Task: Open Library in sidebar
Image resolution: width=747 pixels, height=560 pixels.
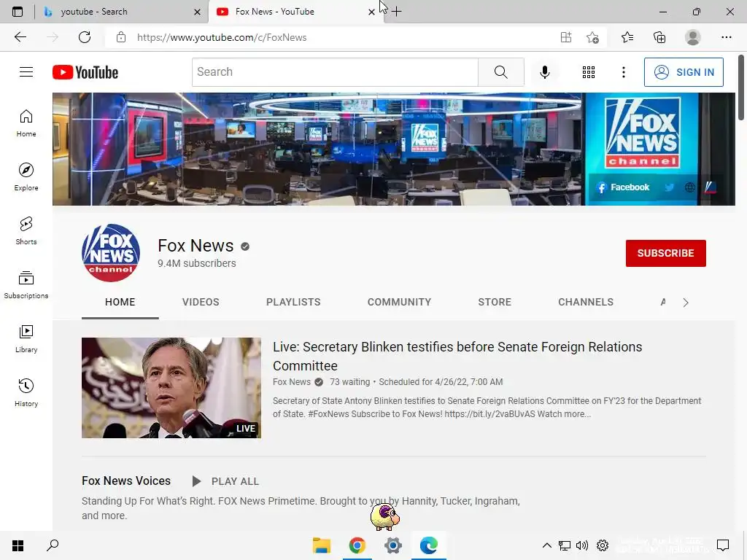Action: [x=26, y=338]
